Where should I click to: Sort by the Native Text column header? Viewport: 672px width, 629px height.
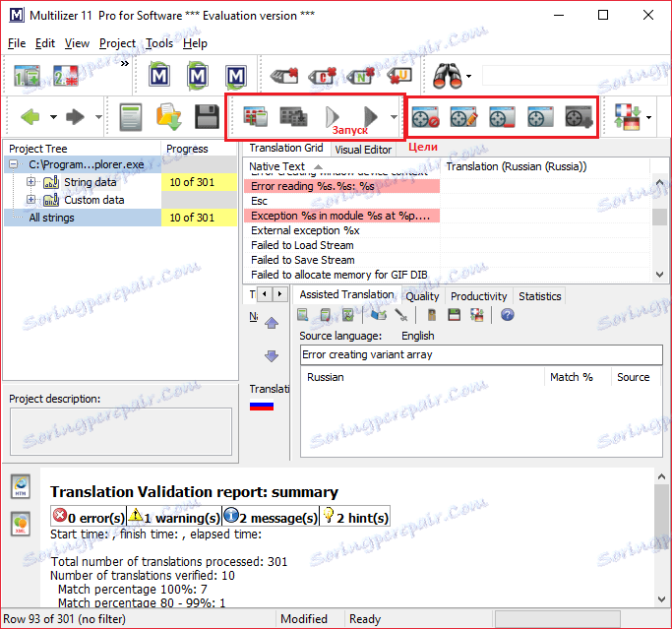click(341, 166)
